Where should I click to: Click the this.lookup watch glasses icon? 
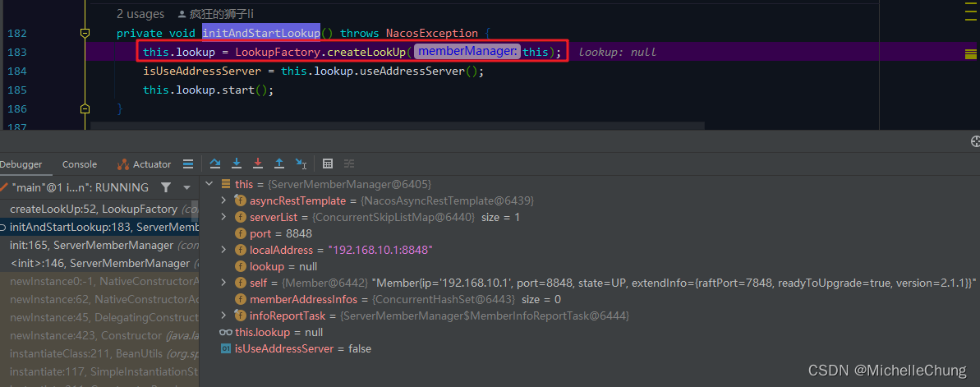(226, 332)
